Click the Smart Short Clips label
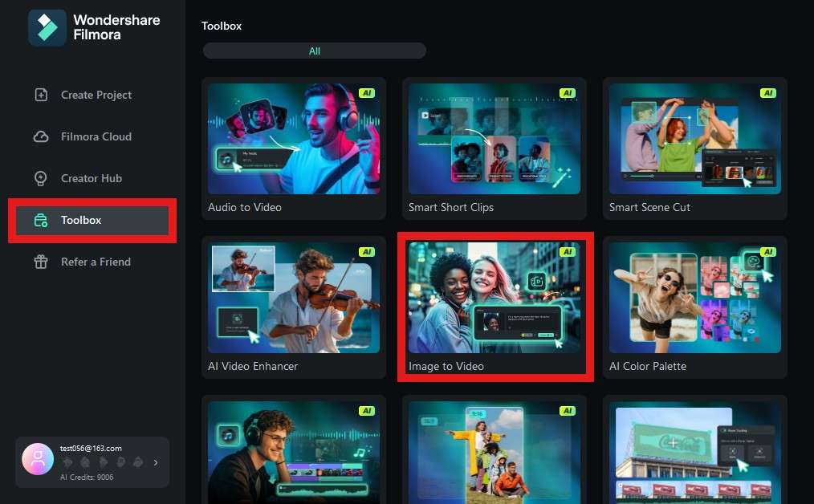 click(x=450, y=207)
